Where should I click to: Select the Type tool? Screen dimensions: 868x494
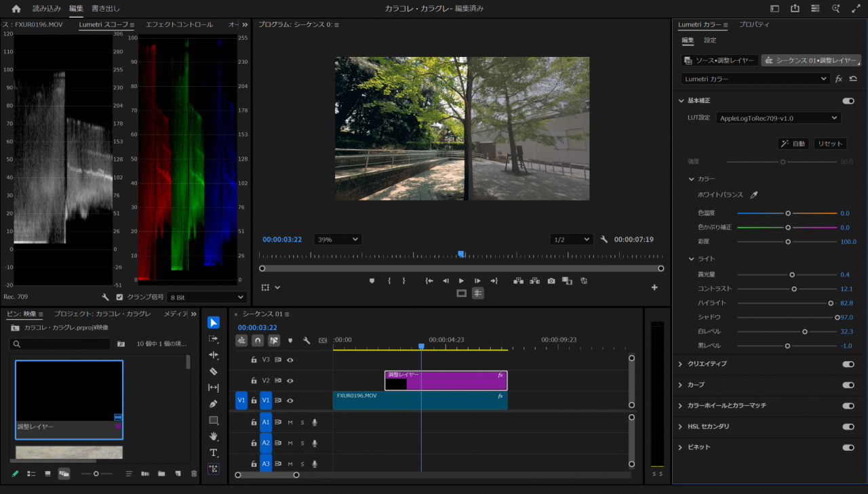click(214, 453)
